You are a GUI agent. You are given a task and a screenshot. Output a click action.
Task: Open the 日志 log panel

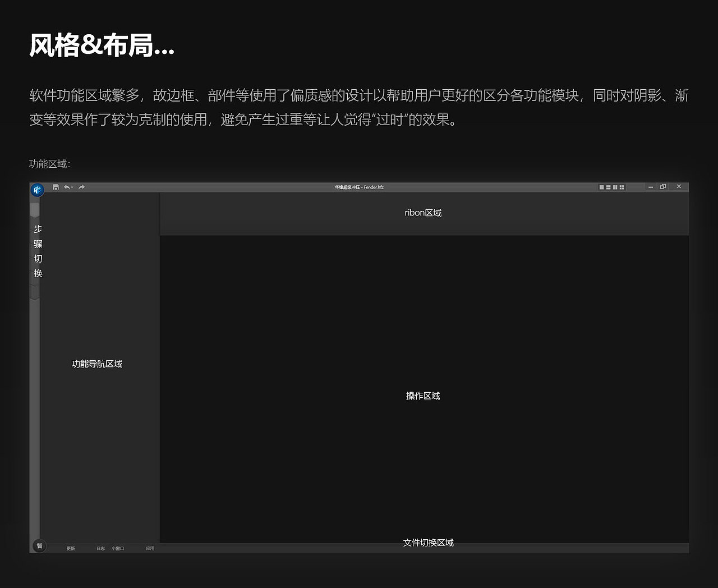100,548
